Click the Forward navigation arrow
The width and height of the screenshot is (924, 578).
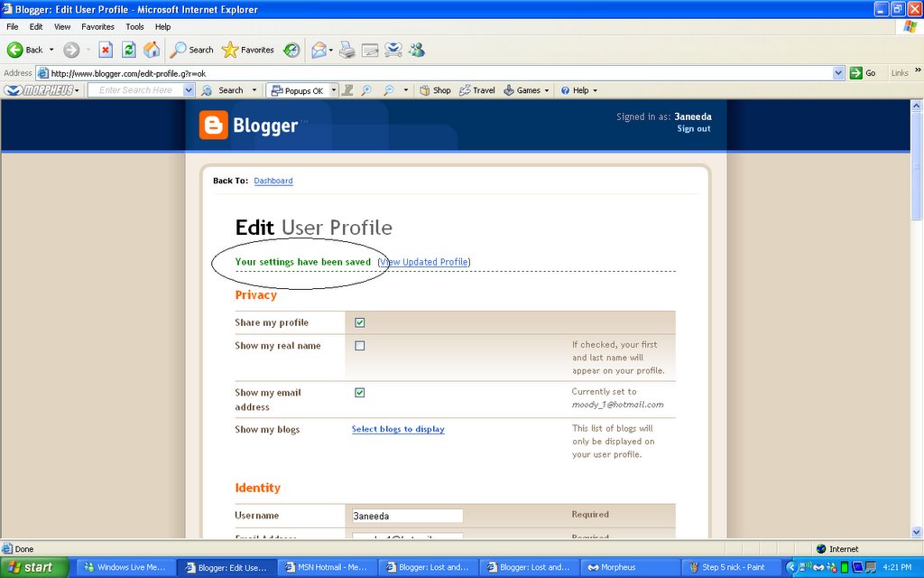pos(71,51)
